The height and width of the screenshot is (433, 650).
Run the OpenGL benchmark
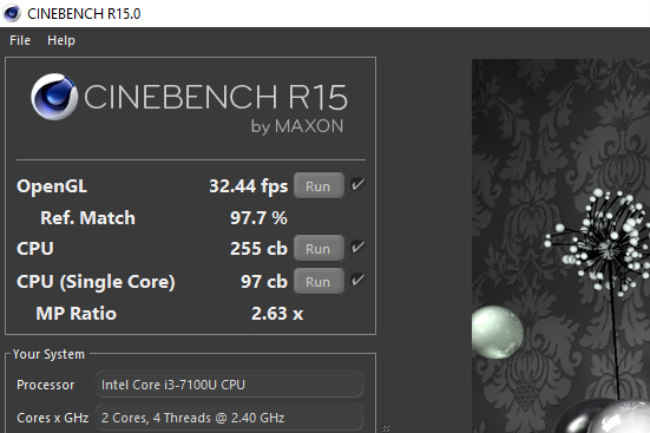pos(318,186)
